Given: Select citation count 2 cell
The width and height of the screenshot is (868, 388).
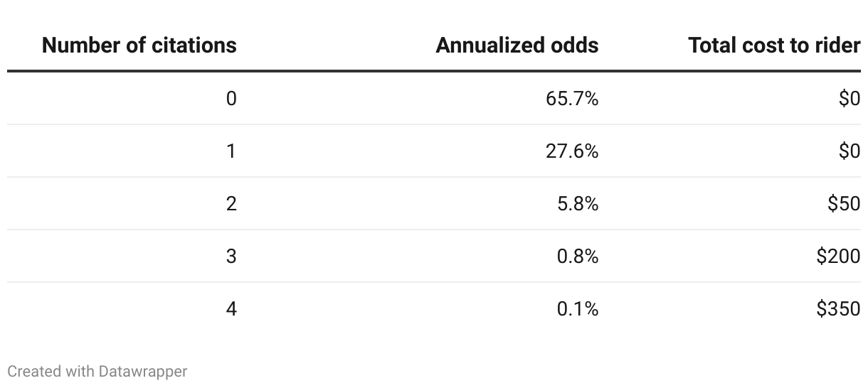Looking at the screenshot, I should point(231,204).
